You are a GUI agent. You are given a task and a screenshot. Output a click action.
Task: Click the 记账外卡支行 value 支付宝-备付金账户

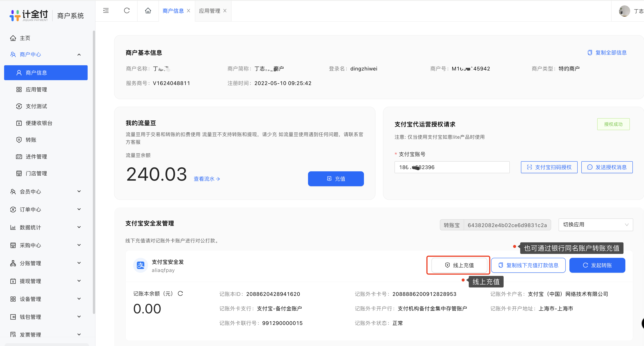pos(279,309)
